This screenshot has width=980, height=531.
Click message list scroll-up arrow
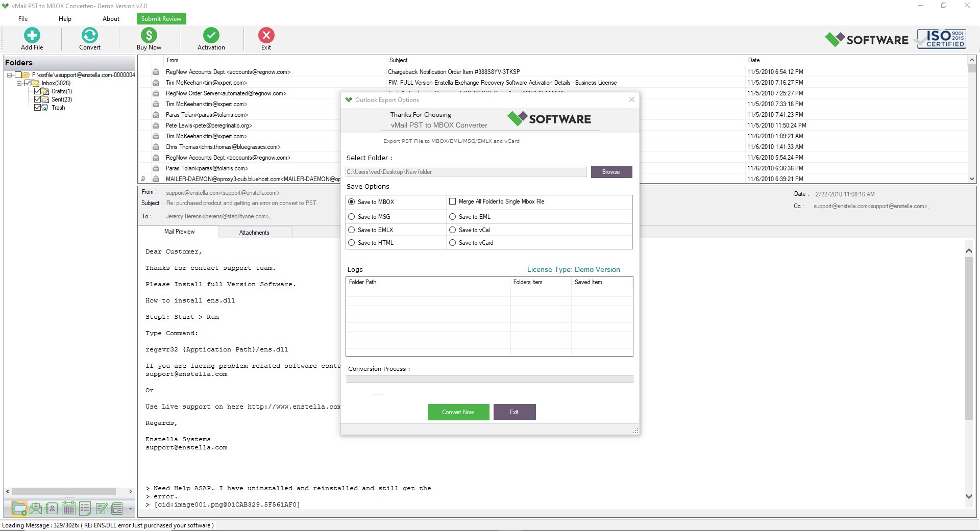[972, 60]
